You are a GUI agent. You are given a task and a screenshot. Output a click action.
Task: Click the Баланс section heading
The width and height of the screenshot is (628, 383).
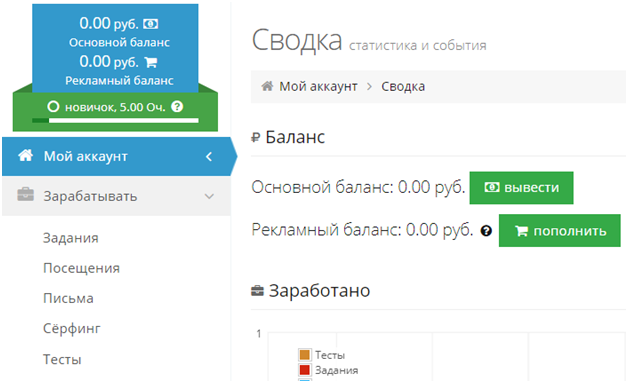coord(295,137)
